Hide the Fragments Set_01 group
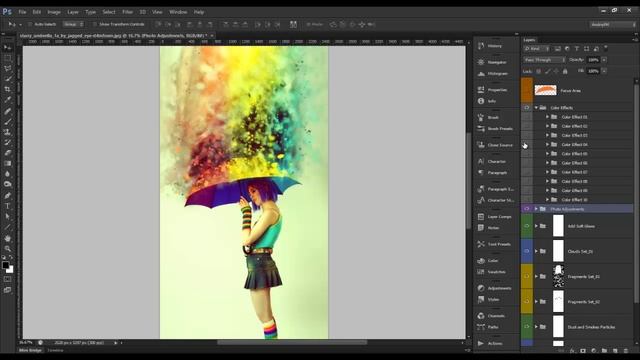The height and width of the screenshot is (360, 640). [527, 276]
